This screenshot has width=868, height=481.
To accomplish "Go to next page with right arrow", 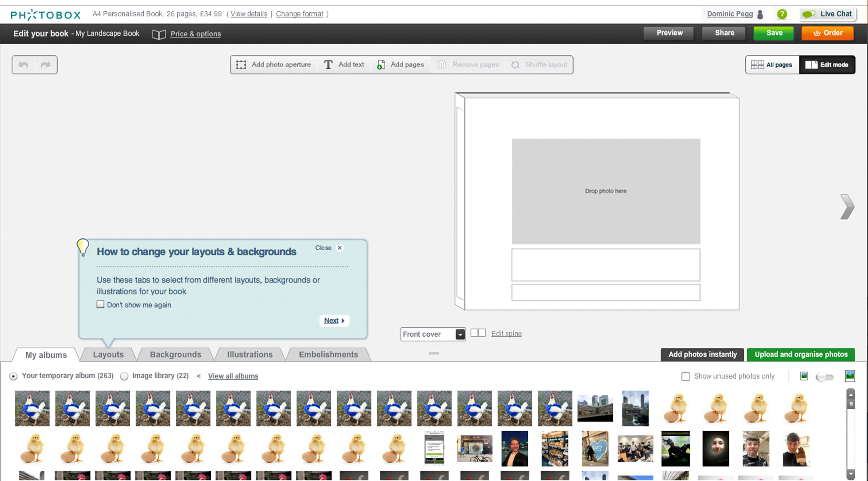I will click(x=847, y=207).
